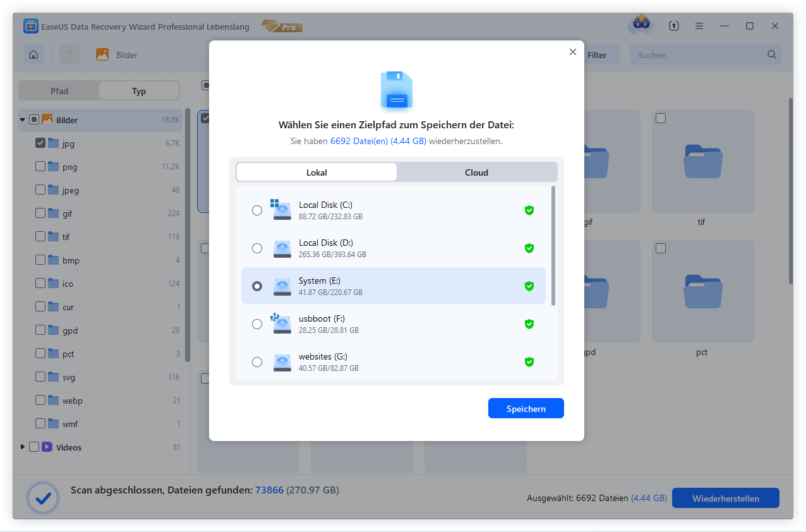Click the sidebar tree scrollbar
This screenshot has height=532, width=806.
click(187, 234)
